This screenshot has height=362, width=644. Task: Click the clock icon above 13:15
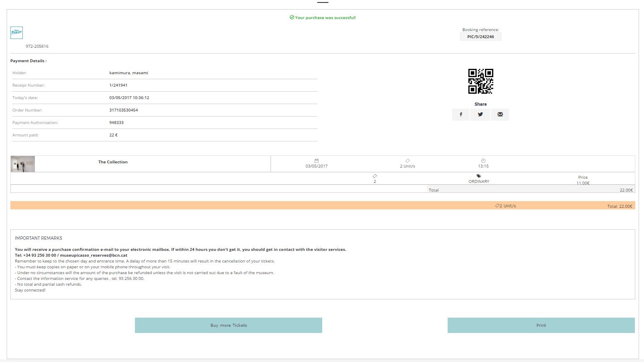pos(483,160)
